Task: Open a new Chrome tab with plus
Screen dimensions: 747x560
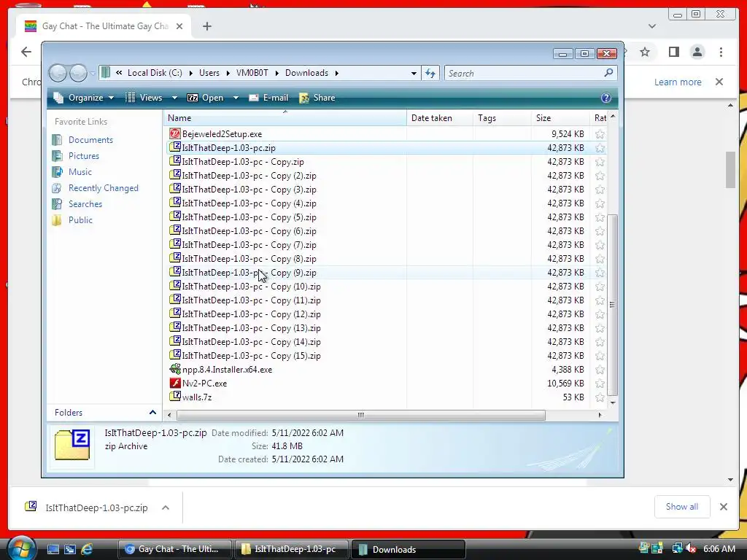Action: coord(206,26)
